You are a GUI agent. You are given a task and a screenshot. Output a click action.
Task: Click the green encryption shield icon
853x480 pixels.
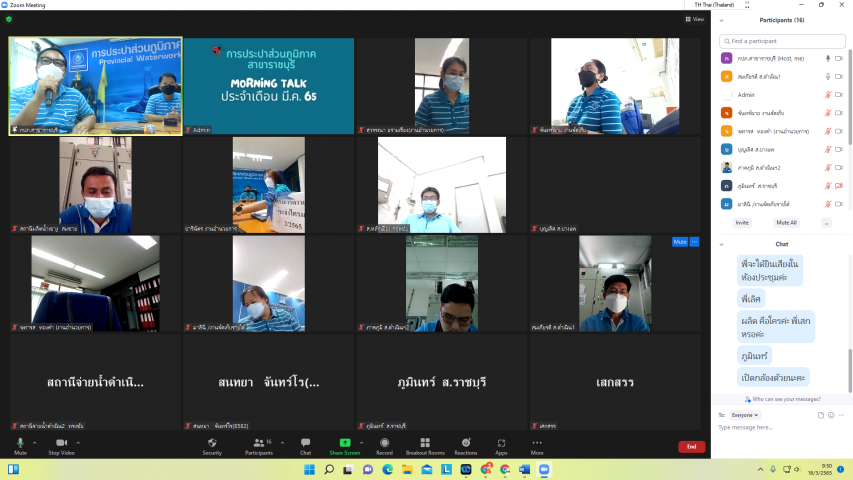pos(9,19)
